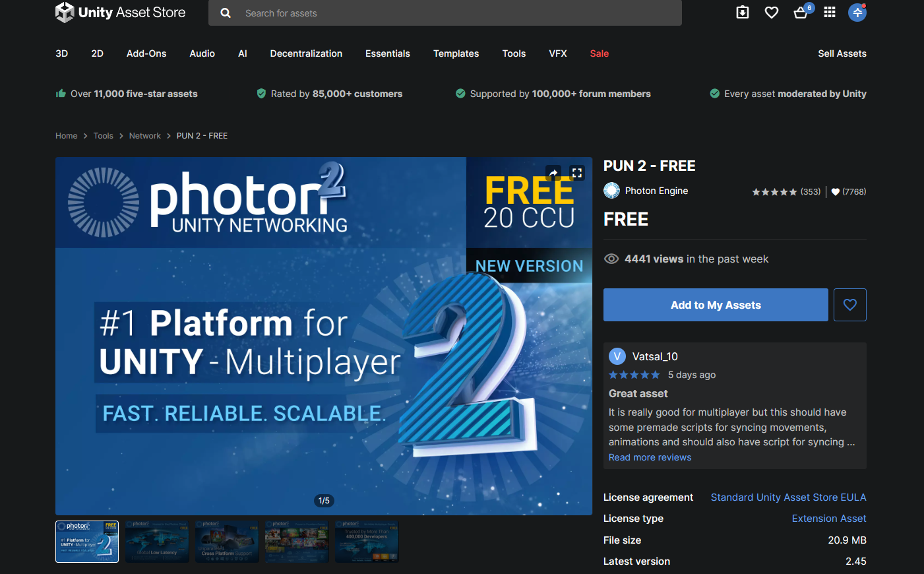Open the Decentralization category menu
Screen dimensions: 924x574
306,53
